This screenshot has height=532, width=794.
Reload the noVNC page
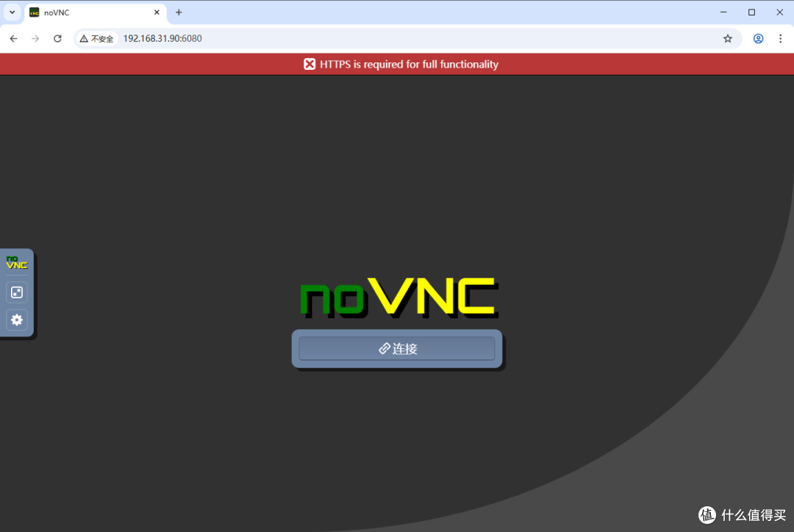pos(57,38)
